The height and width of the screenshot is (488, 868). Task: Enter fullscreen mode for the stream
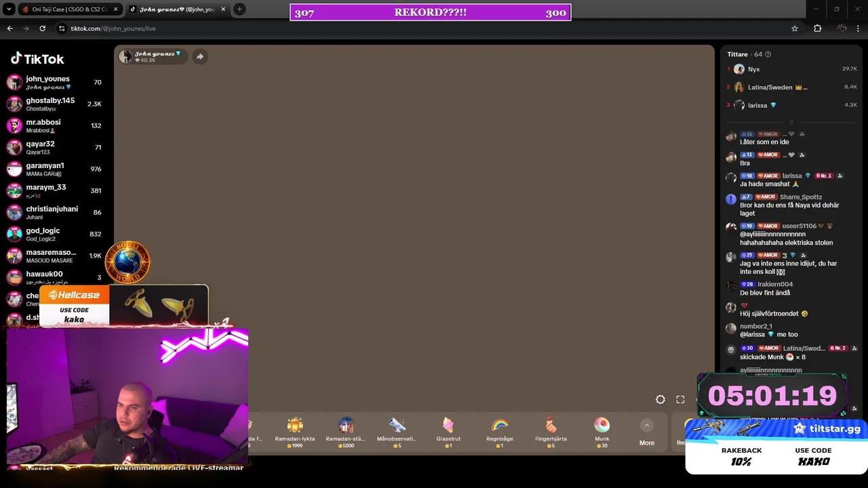click(680, 399)
